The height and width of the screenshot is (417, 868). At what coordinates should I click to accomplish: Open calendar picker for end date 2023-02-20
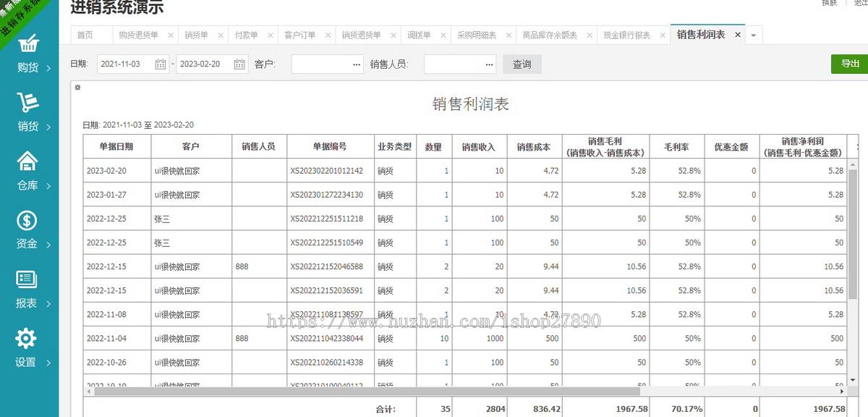239,64
